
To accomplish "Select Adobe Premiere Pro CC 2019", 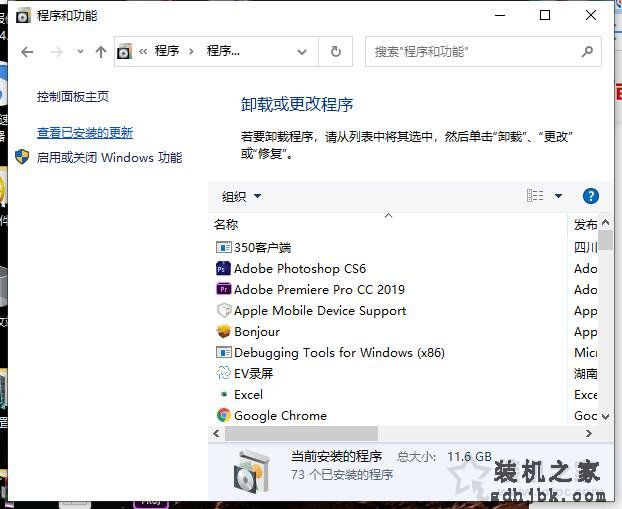I will pyautogui.click(x=319, y=290).
